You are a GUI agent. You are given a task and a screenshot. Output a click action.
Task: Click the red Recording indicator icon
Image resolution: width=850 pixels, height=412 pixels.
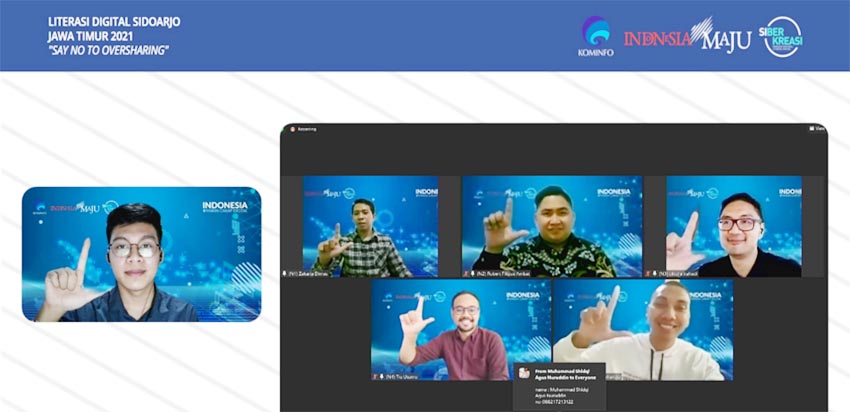tap(293, 129)
